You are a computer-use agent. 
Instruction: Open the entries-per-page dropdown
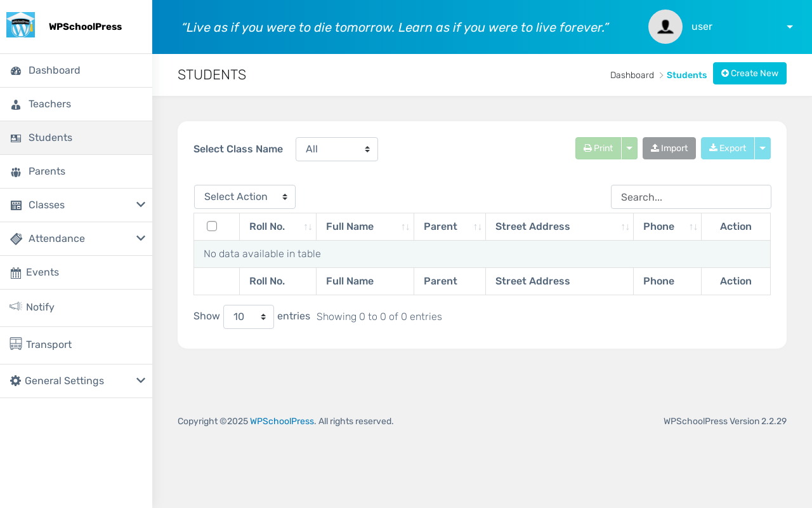[x=249, y=317]
